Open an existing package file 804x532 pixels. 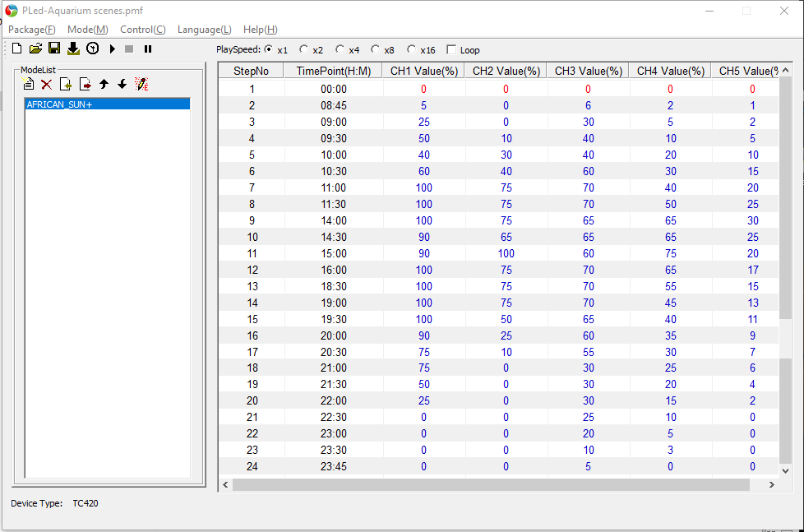[35, 49]
